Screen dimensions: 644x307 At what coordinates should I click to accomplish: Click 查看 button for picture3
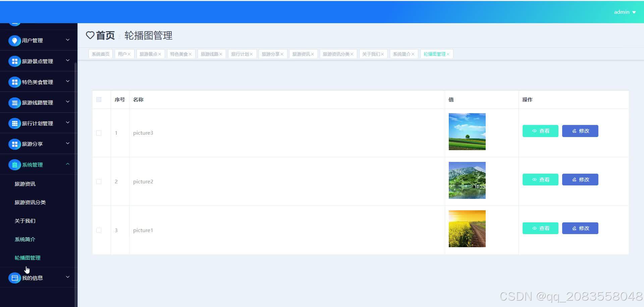coord(540,131)
